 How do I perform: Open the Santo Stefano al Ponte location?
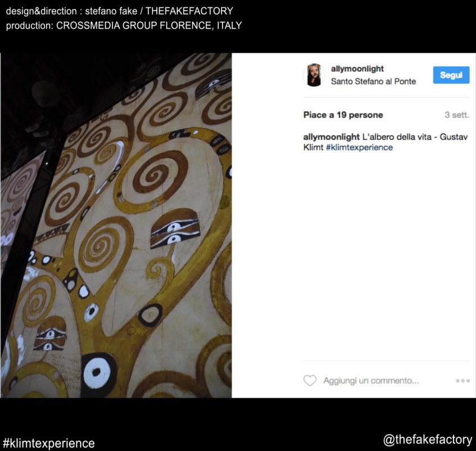click(x=373, y=82)
